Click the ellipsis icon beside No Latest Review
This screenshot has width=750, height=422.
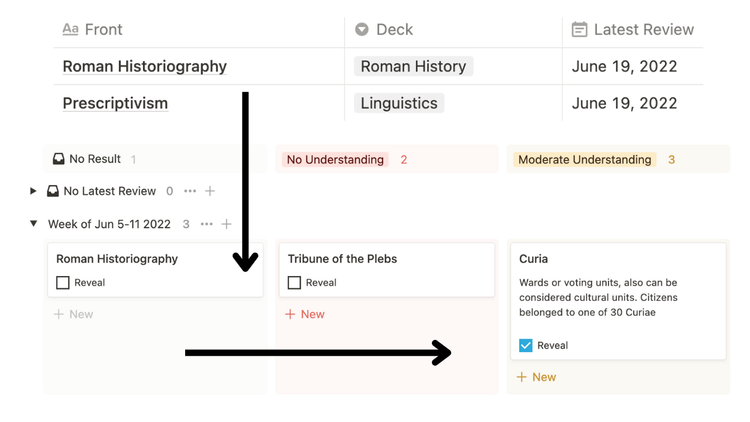click(190, 191)
